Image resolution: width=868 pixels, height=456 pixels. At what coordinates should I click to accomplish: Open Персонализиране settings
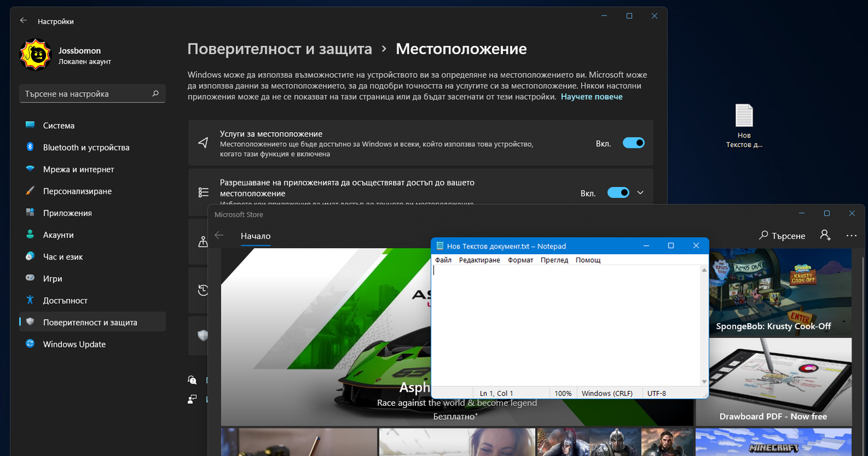click(x=92, y=191)
